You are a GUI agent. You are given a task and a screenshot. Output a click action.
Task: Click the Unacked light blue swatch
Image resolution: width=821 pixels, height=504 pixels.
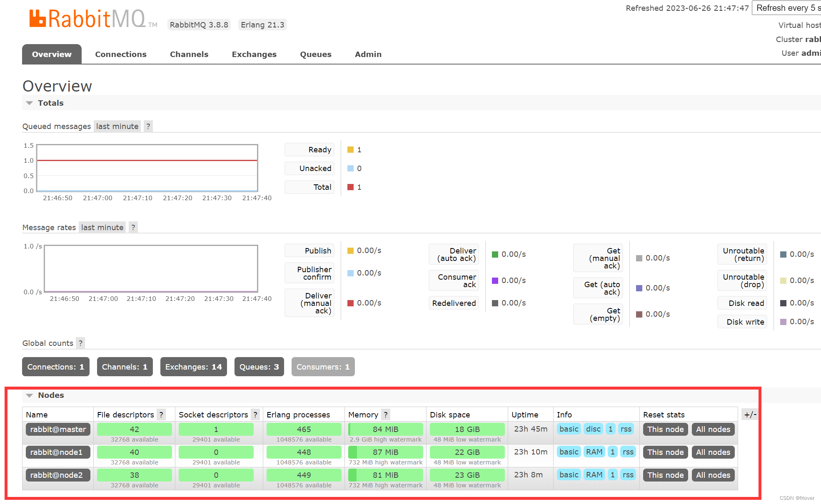(x=351, y=169)
